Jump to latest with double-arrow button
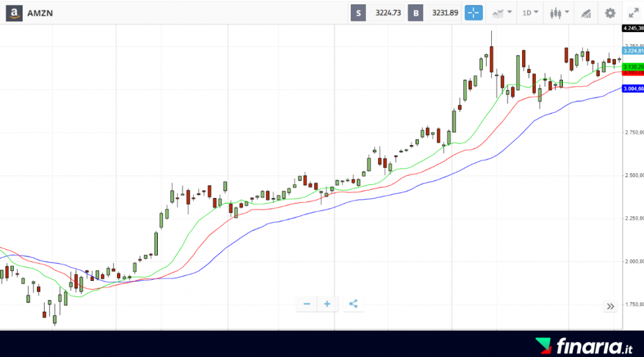 (610, 306)
